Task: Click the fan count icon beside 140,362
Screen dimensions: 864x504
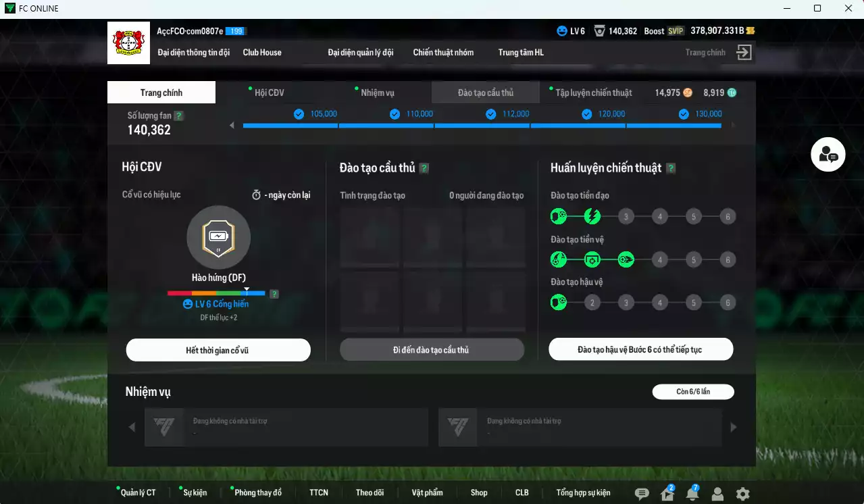Action: click(599, 31)
